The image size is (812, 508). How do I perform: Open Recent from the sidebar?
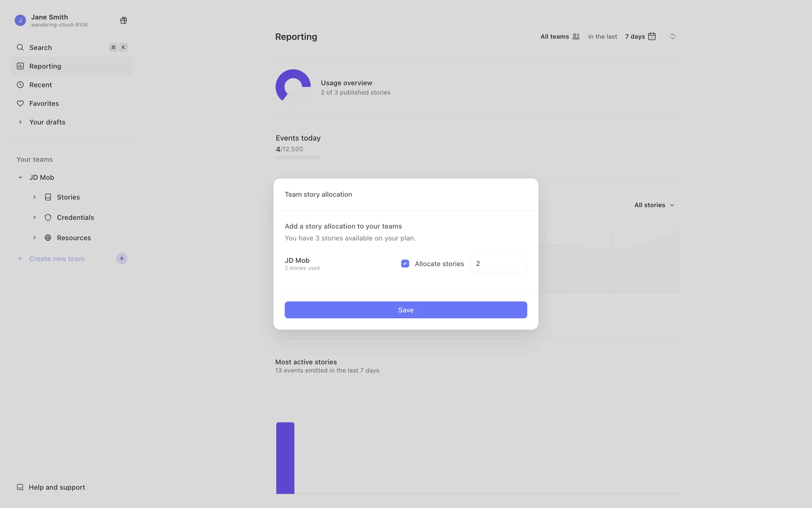[x=41, y=85]
